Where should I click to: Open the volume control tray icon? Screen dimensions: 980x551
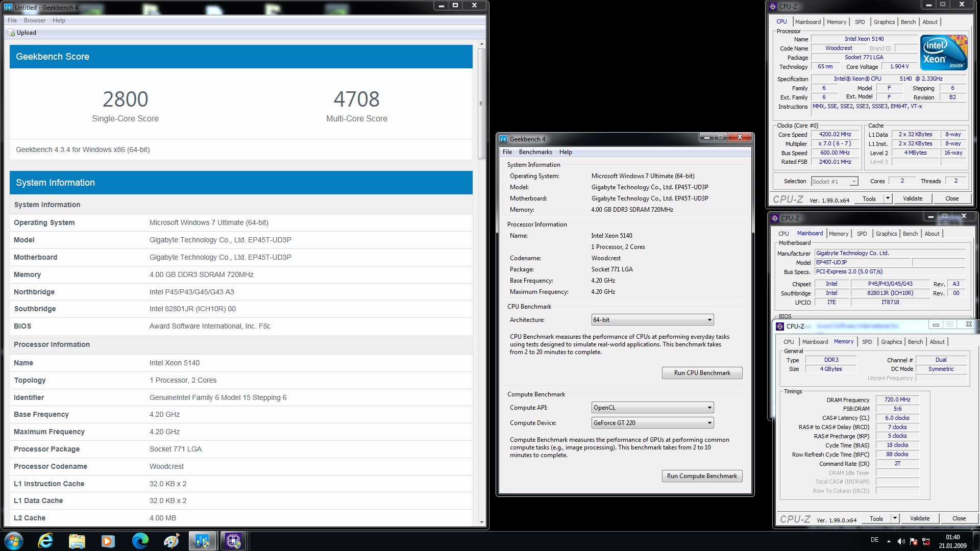tap(901, 541)
